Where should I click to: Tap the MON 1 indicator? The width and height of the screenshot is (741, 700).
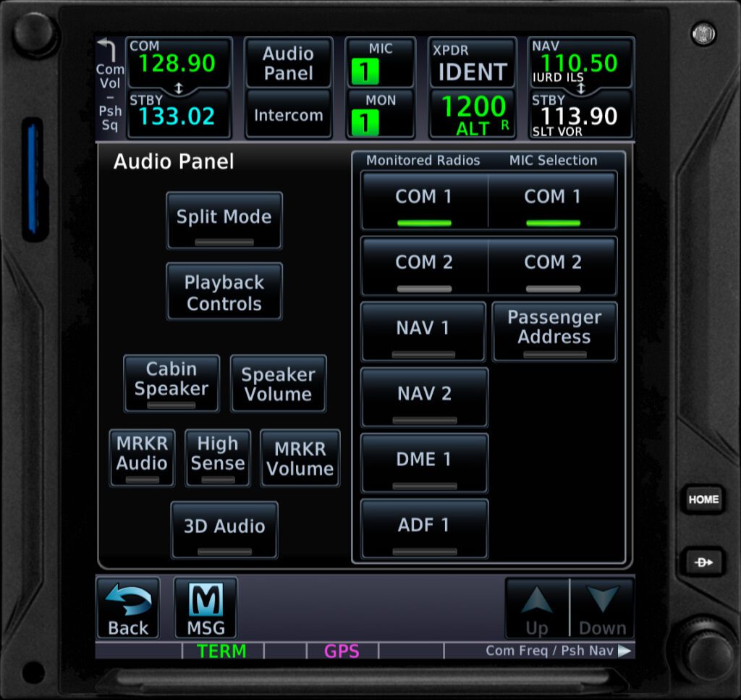click(x=365, y=122)
